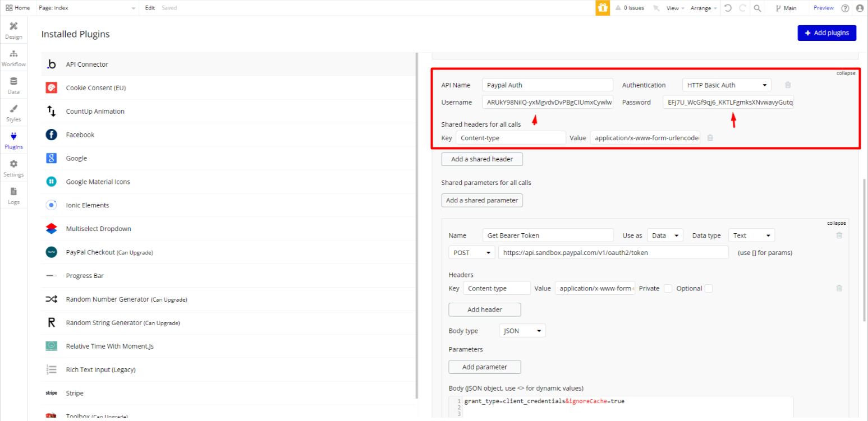The image size is (868, 421).
Task: Delete the Paypal Auth API
Action: [x=788, y=85]
